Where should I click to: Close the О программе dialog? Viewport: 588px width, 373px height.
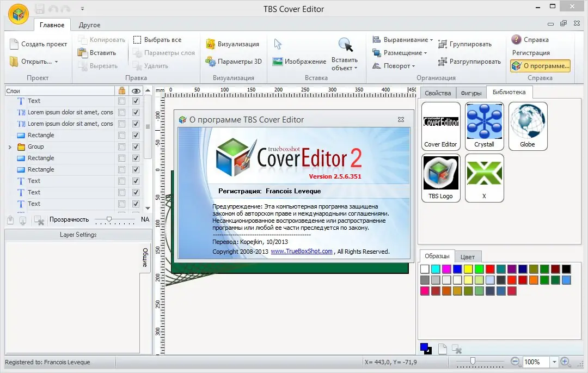[x=401, y=120]
